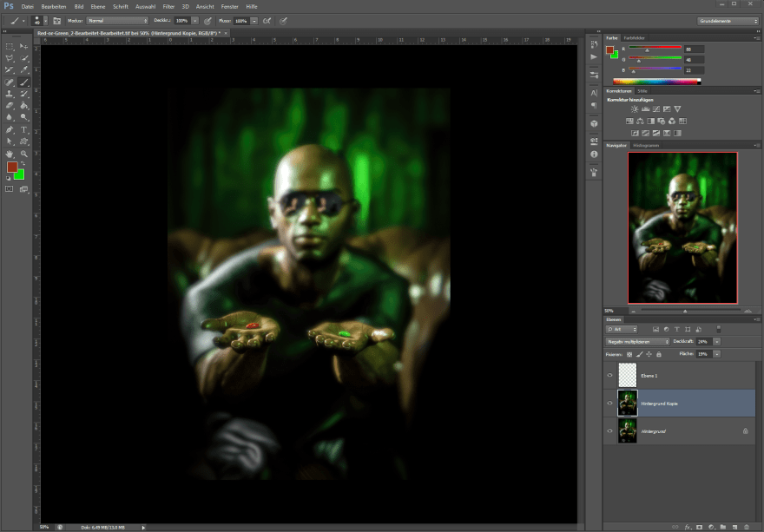Screen dimensions: 764x532
Task: Open the Fluss slider dropdown
Action: tap(254, 21)
